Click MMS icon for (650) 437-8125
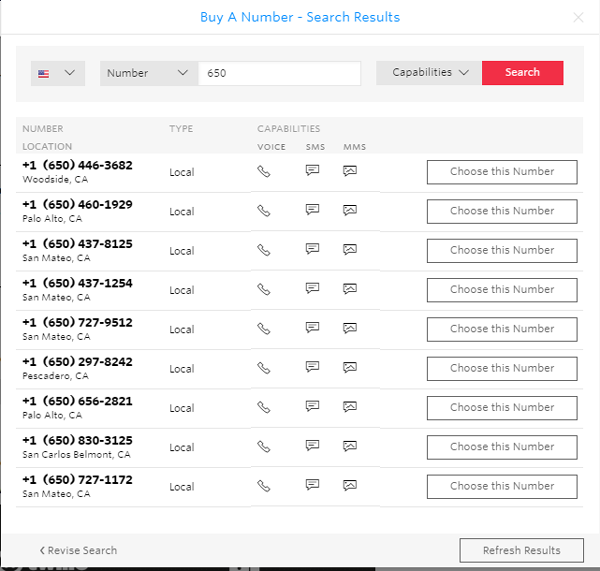Viewport: 600px width, 571px height. click(350, 249)
